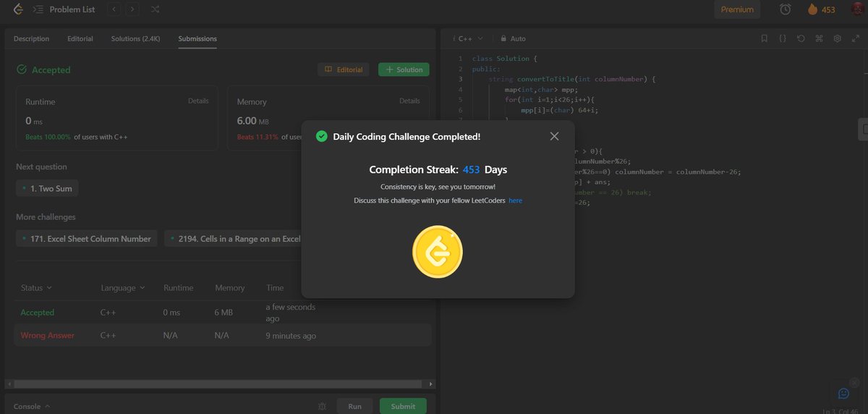Click the Memory column header

click(x=229, y=287)
